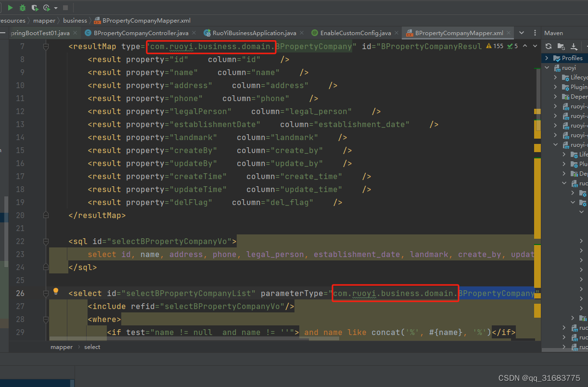The width and height of the screenshot is (588, 387).
Task: Collapse the resultMap fold arrow on line 7
Action: point(46,46)
